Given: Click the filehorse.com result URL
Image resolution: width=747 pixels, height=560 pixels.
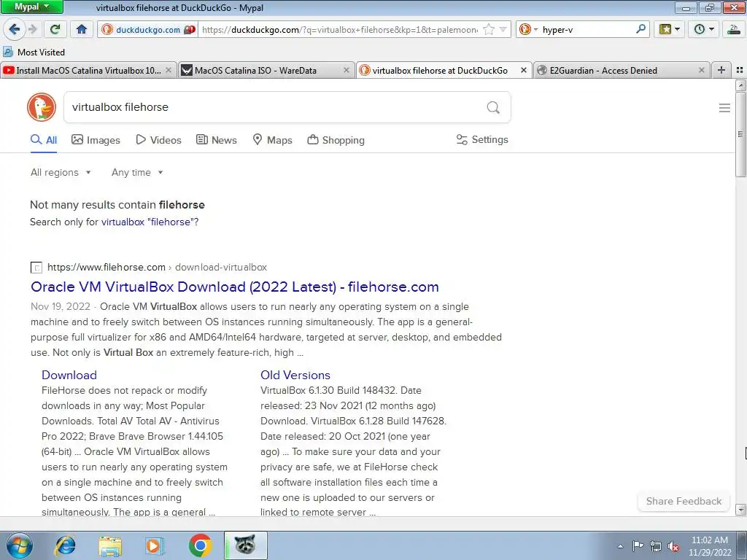Looking at the screenshot, I should (158, 267).
